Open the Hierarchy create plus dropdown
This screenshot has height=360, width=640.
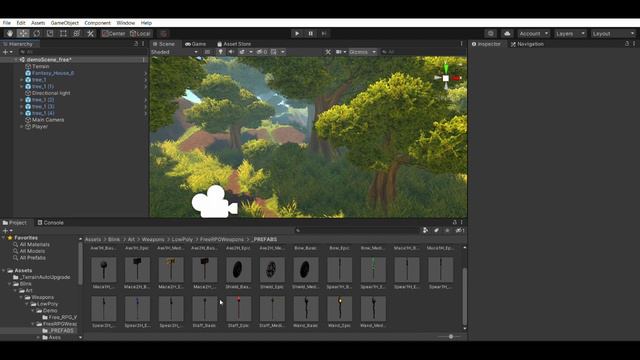[7, 52]
